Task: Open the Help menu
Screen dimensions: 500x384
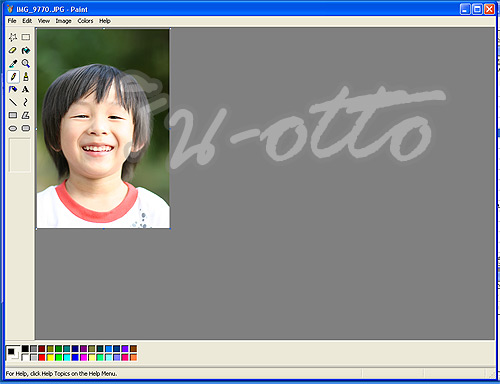Action: point(105,21)
